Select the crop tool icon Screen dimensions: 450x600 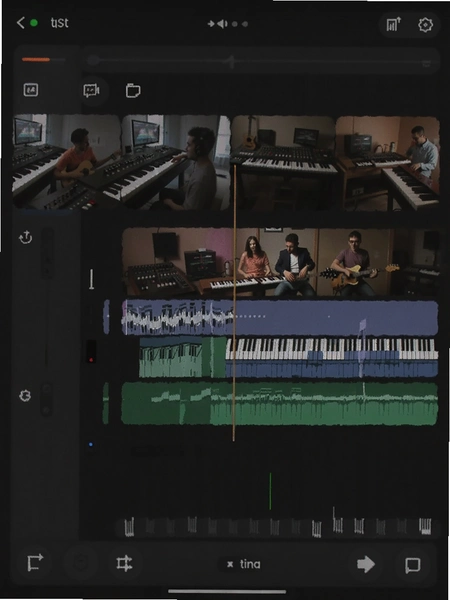pos(124,564)
